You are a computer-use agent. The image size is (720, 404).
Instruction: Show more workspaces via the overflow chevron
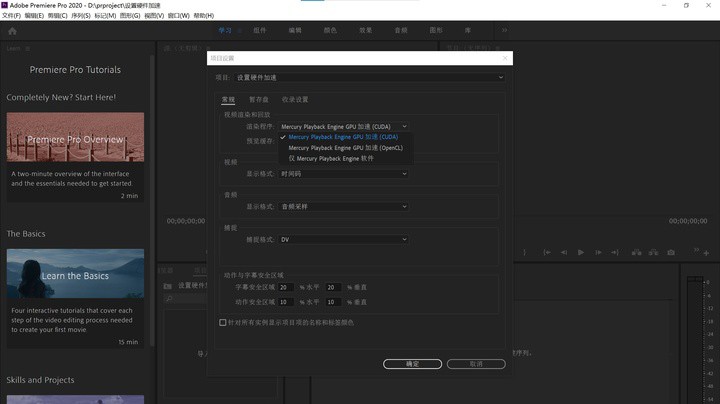504,30
